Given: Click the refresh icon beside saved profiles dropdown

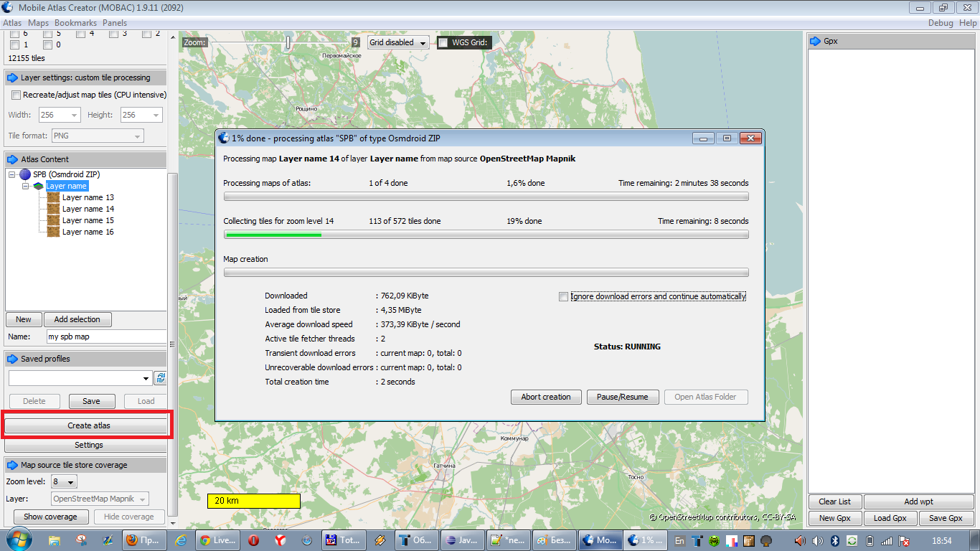Looking at the screenshot, I should point(161,378).
